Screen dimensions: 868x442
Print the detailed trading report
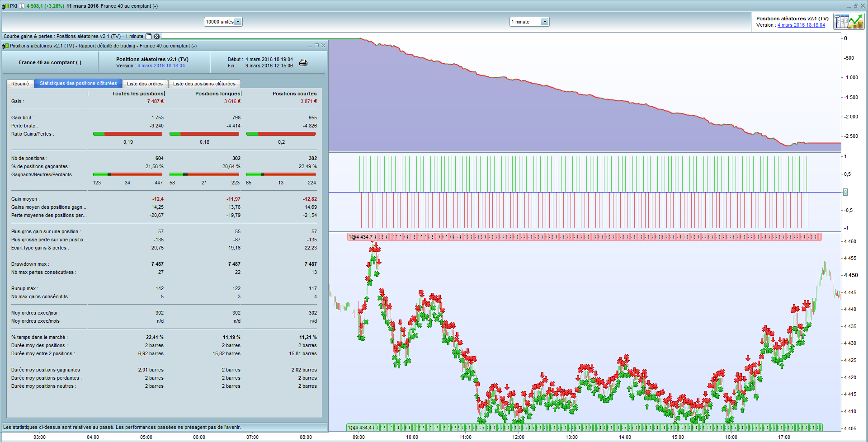pos(303,62)
